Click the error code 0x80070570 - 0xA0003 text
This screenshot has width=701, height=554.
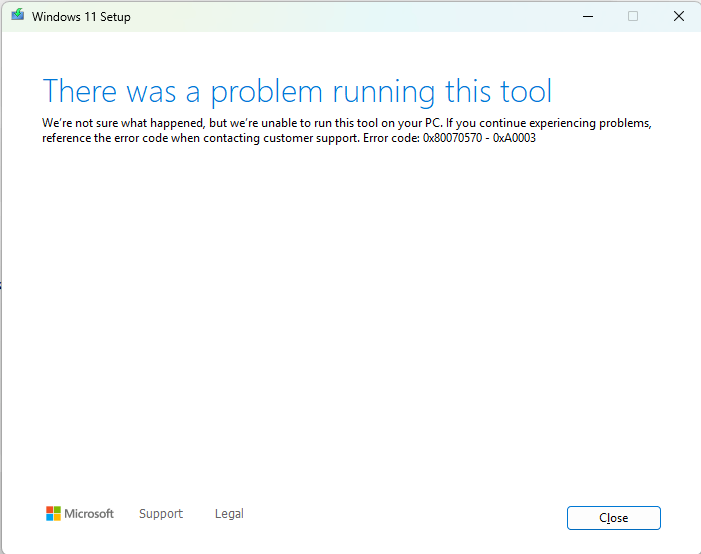(x=479, y=138)
